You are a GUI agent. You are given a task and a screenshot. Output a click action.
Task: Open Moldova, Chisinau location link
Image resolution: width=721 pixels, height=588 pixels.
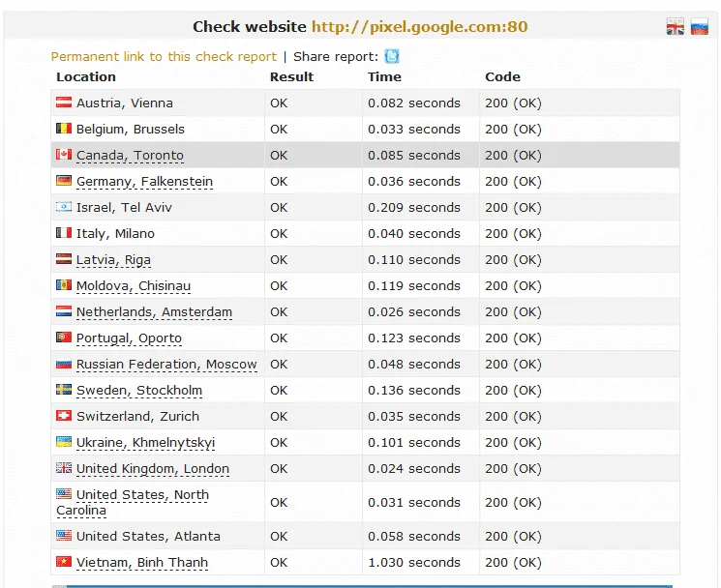(134, 285)
